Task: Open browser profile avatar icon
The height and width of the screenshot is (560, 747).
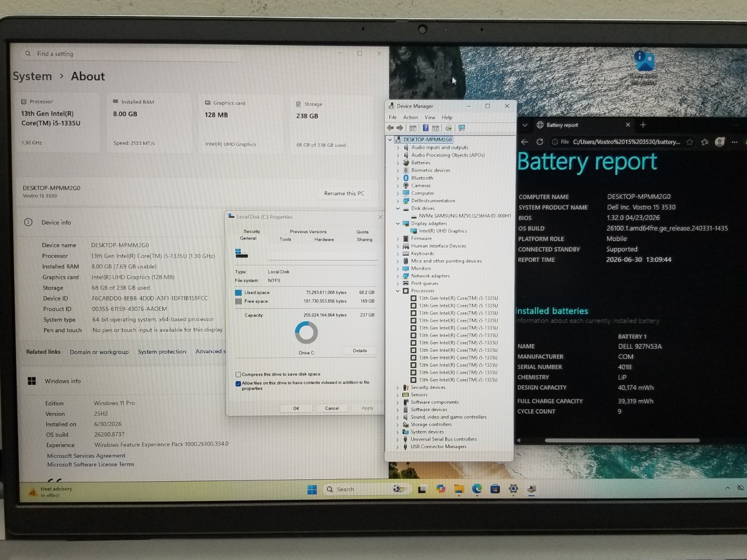Action: click(x=720, y=142)
